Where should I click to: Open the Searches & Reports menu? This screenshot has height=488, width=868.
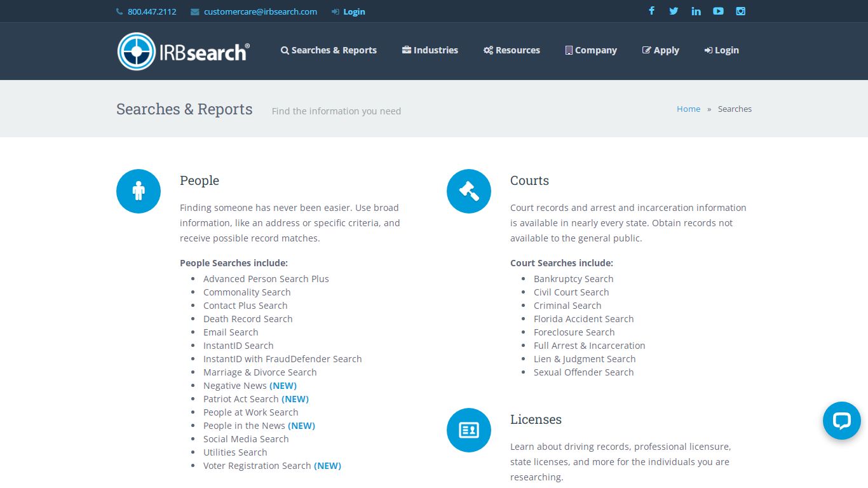[329, 50]
